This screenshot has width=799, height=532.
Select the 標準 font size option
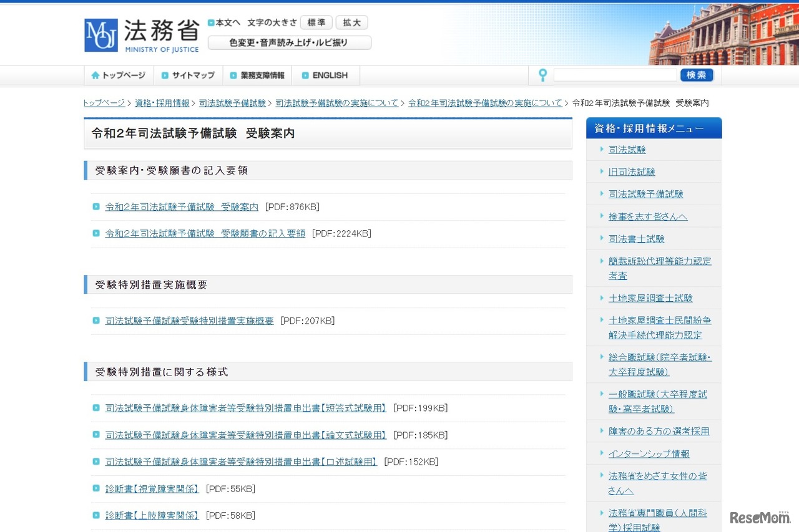click(x=316, y=22)
